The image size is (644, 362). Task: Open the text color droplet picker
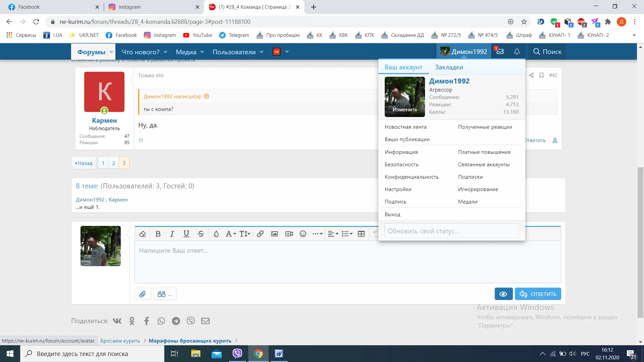click(216, 234)
